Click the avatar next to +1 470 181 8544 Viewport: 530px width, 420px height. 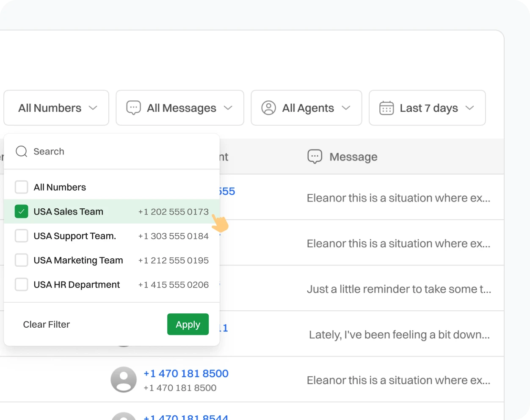pyautogui.click(x=124, y=417)
